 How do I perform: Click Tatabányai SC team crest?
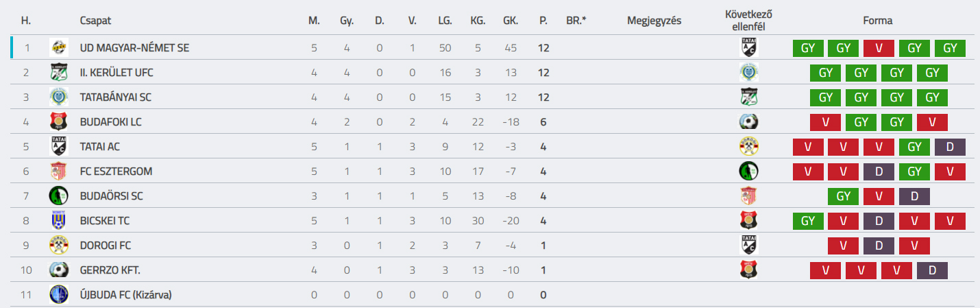click(59, 97)
